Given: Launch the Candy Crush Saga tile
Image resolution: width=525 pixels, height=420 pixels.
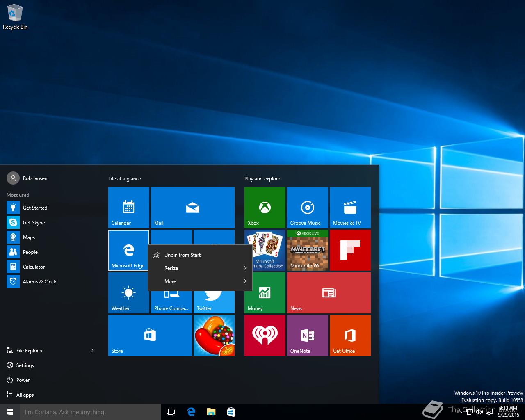Looking at the screenshot, I should coord(214,336).
